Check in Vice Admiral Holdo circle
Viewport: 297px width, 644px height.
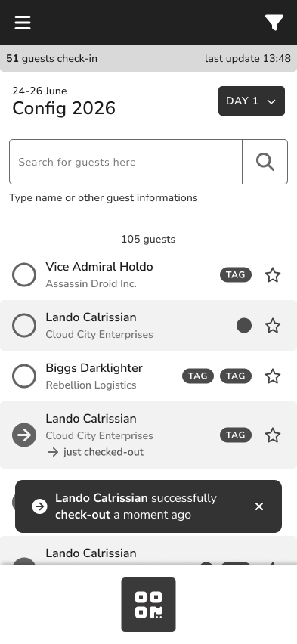[24, 275]
